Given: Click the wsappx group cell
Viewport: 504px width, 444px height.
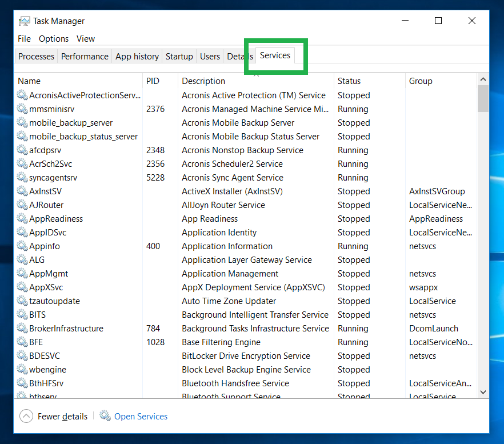Looking at the screenshot, I should (423, 287).
